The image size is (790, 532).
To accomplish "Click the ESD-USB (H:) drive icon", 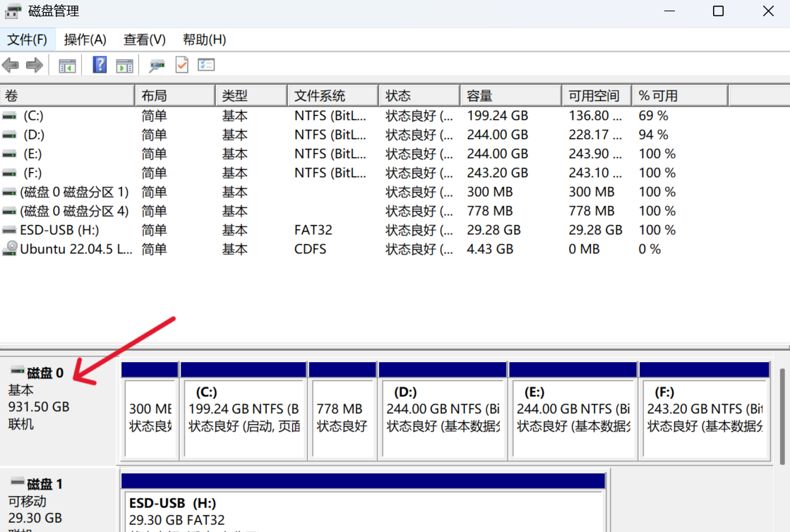I will tap(9, 231).
